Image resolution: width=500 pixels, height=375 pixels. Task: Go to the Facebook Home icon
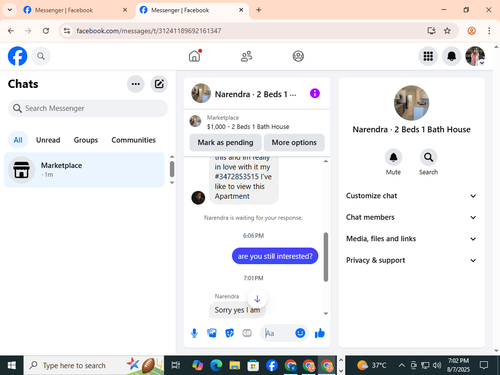tap(195, 56)
